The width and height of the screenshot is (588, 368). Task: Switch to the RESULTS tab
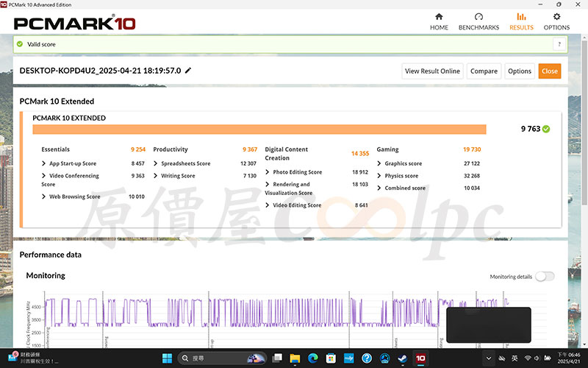521,21
